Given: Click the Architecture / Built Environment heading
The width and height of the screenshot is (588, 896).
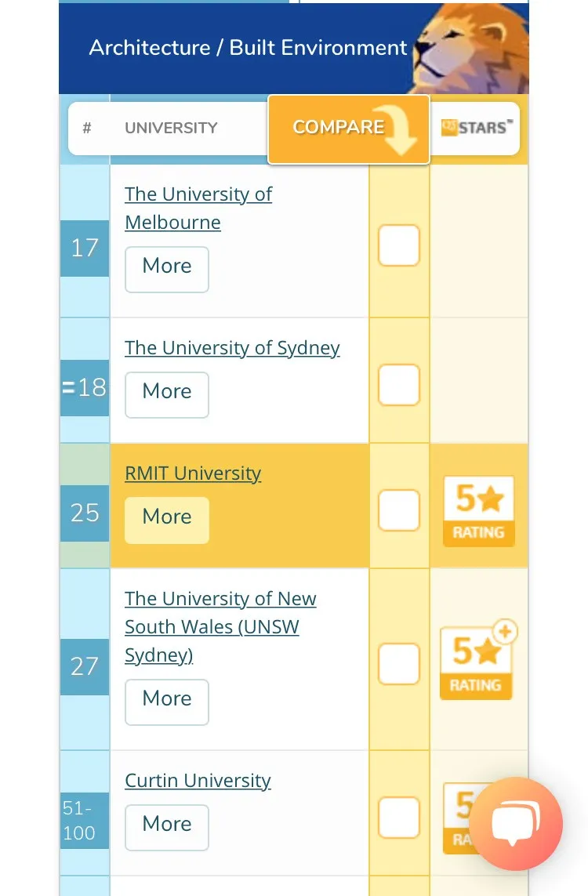Looking at the screenshot, I should pyautogui.click(x=248, y=48).
